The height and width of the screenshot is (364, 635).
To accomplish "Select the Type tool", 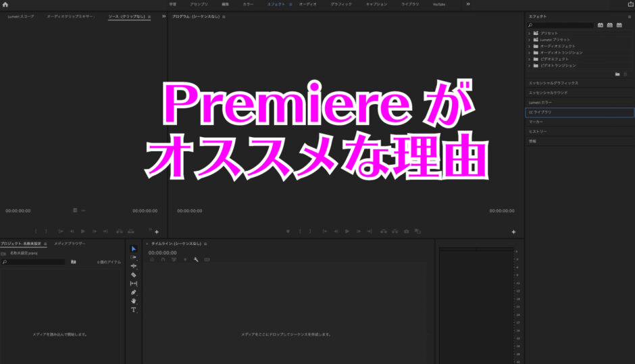I will [x=134, y=310].
